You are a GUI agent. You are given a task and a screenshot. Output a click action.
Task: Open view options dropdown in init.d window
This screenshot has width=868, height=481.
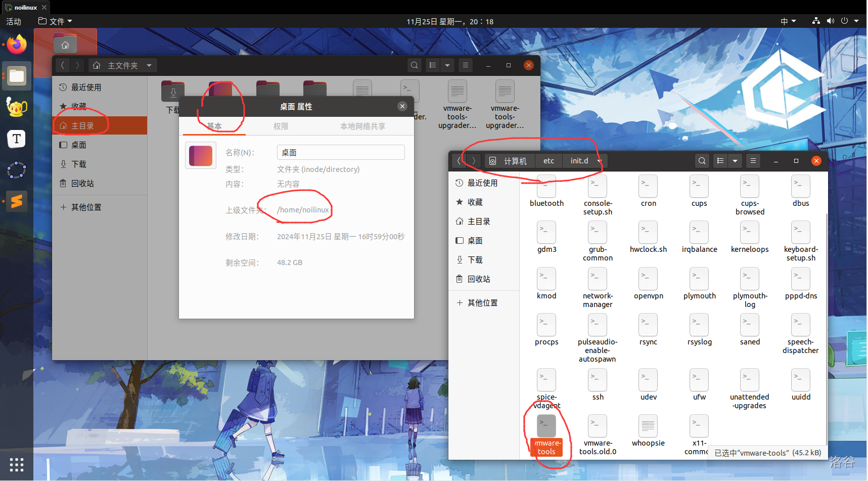(735, 161)
